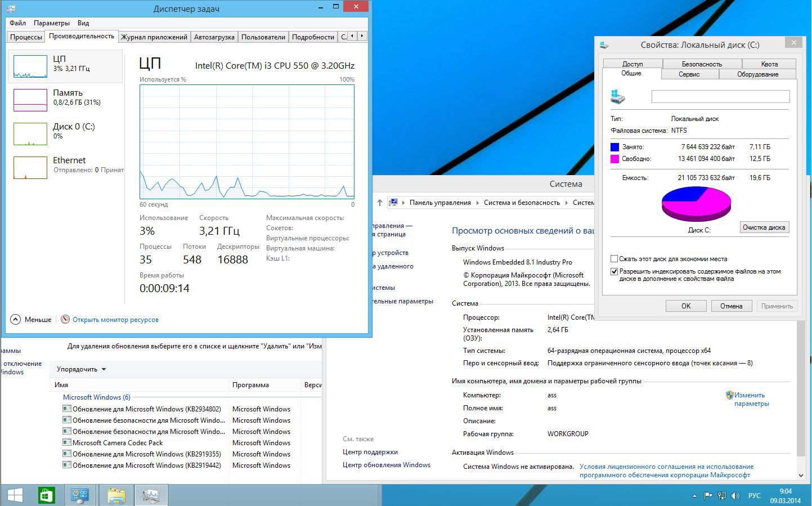The height and width of the screenshot is (506, 812).
Task: Open the Вид menu in Task Manager
Action: click(x=83, y=23)
